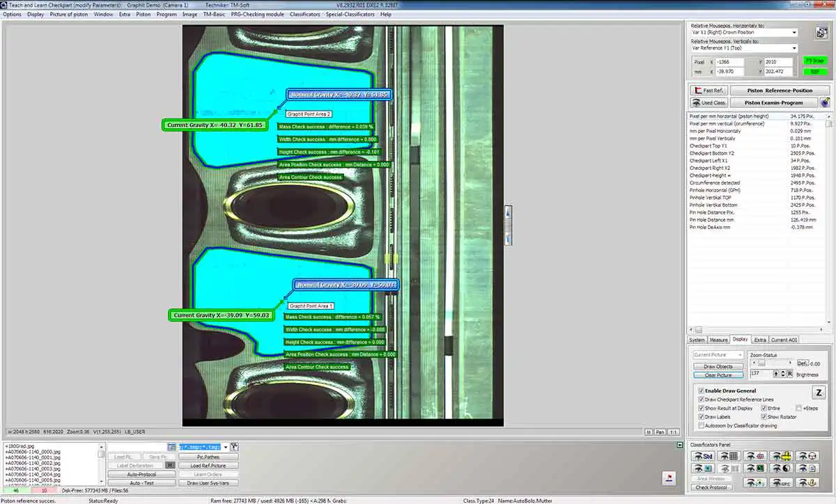Toggle Draw Checkpart Reference Lines checkbox
This screenshot has width=836, height=504.
701,400
